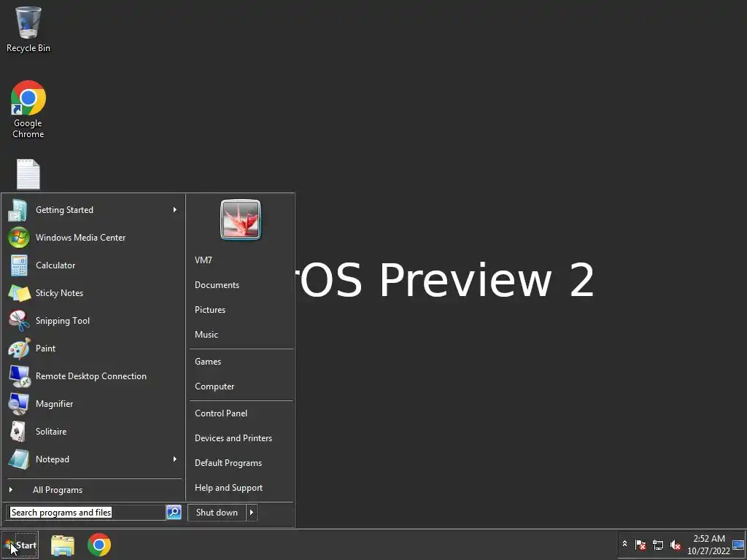
Task: Click the muted volume tray icon
Action: 675,545
